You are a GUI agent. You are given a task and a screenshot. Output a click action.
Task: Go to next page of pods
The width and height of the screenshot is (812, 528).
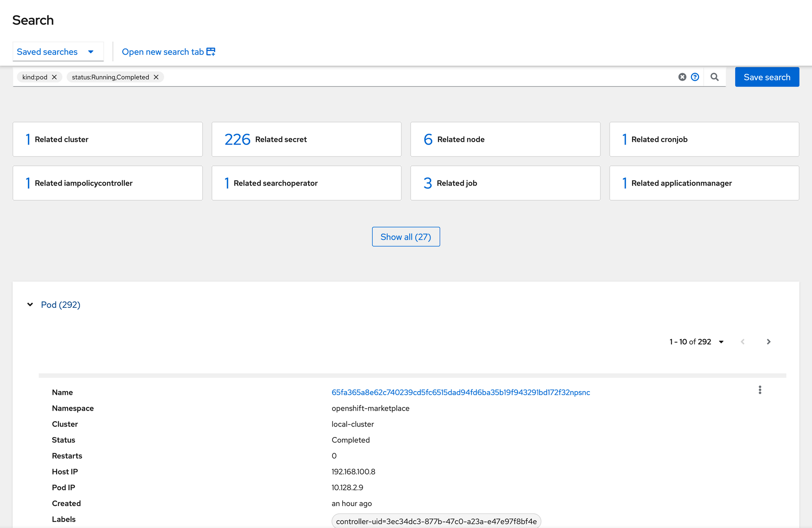[768, 342]
